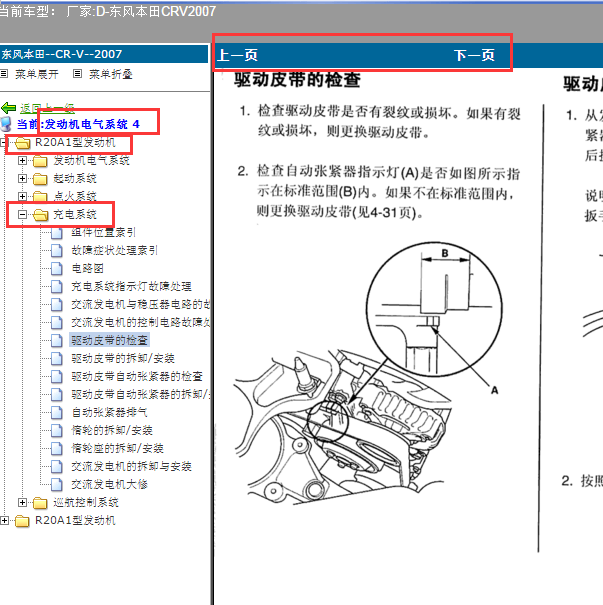The width and height of the screenshot is (603, 605).
Task: Click the folder icon of 发动机电气系统
Action: pos(40,161)
